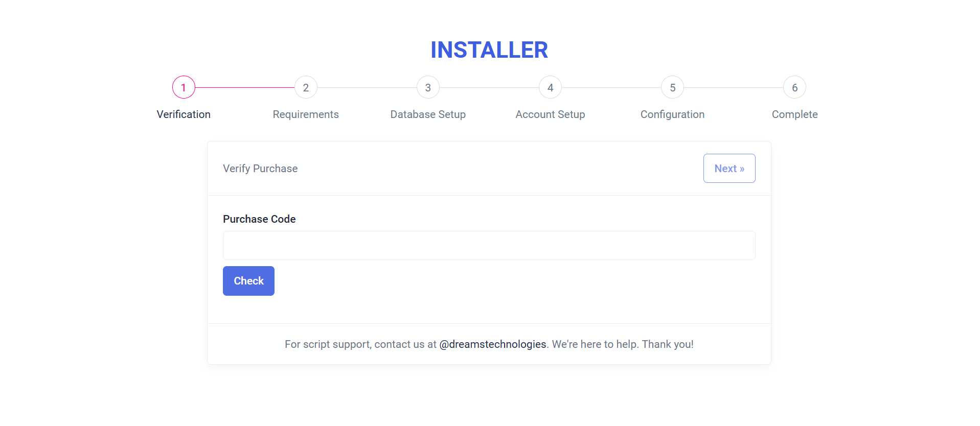Click the blue Check button

248,281
